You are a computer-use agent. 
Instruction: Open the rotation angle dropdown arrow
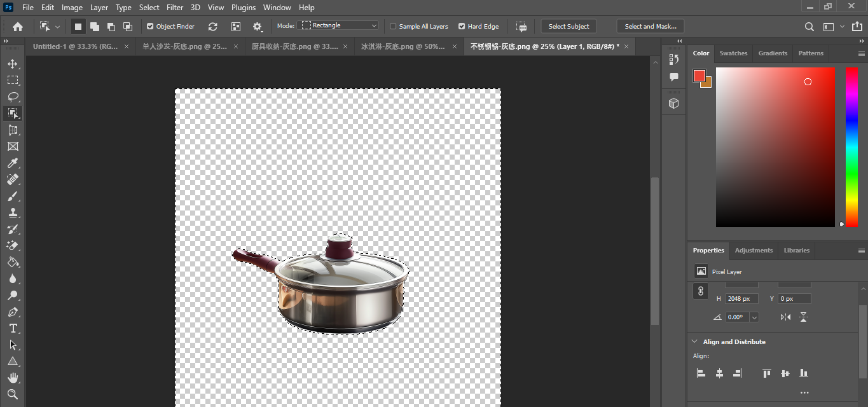pos(754,317)
